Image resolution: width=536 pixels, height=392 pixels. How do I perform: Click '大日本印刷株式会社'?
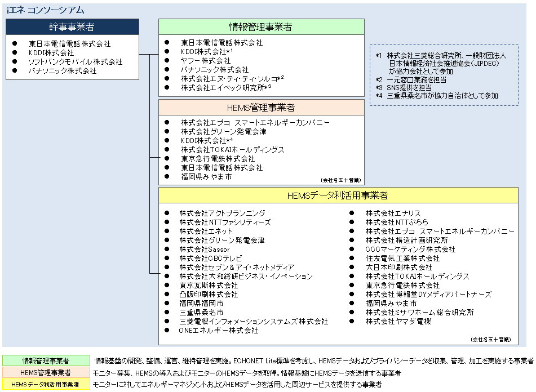point(399,267)
